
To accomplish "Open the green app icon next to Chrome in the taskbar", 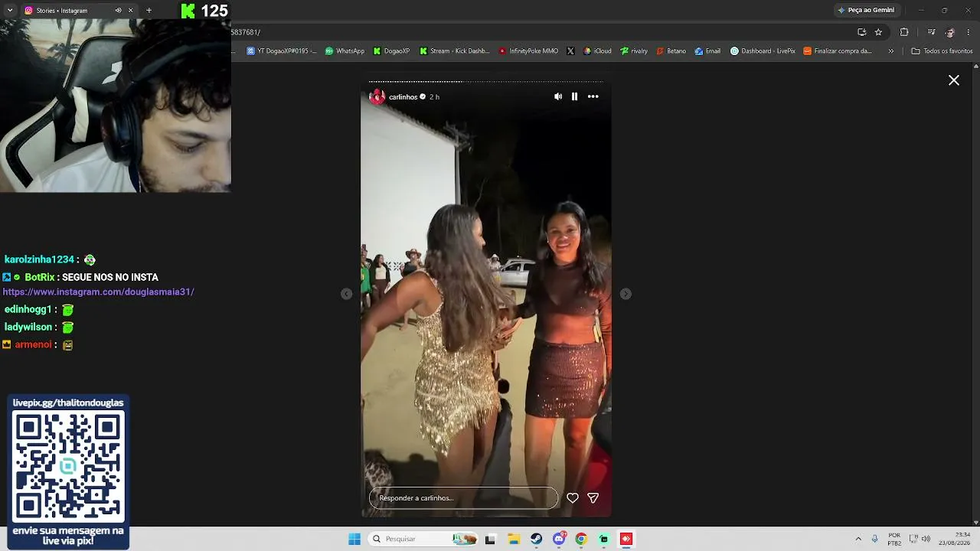I will 604,539.
